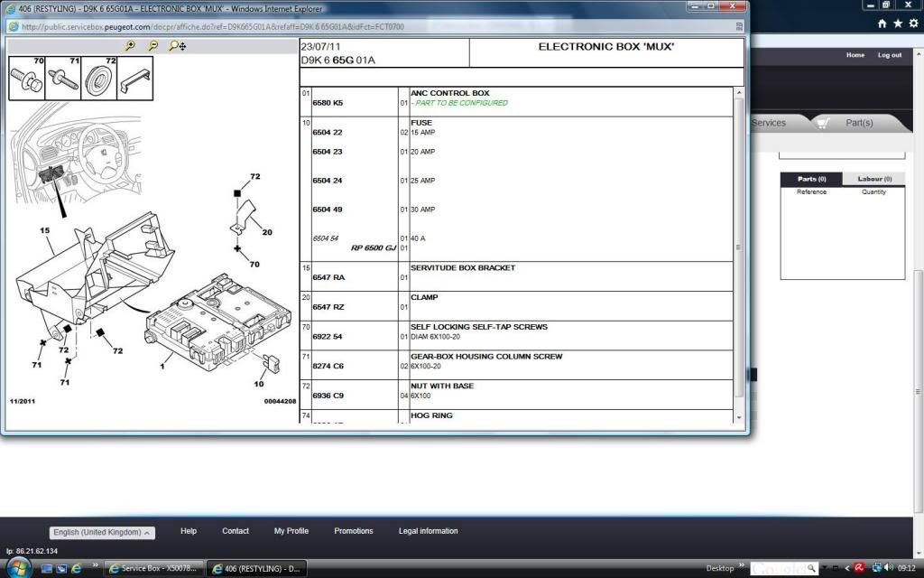Click callout 15 on the diagram
Image resolution: width=924 pixels, height=578 pixels.
45,230
